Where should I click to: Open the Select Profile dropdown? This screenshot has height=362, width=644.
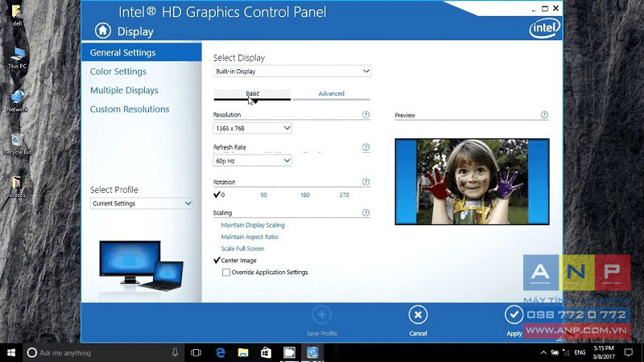point(142,204)
